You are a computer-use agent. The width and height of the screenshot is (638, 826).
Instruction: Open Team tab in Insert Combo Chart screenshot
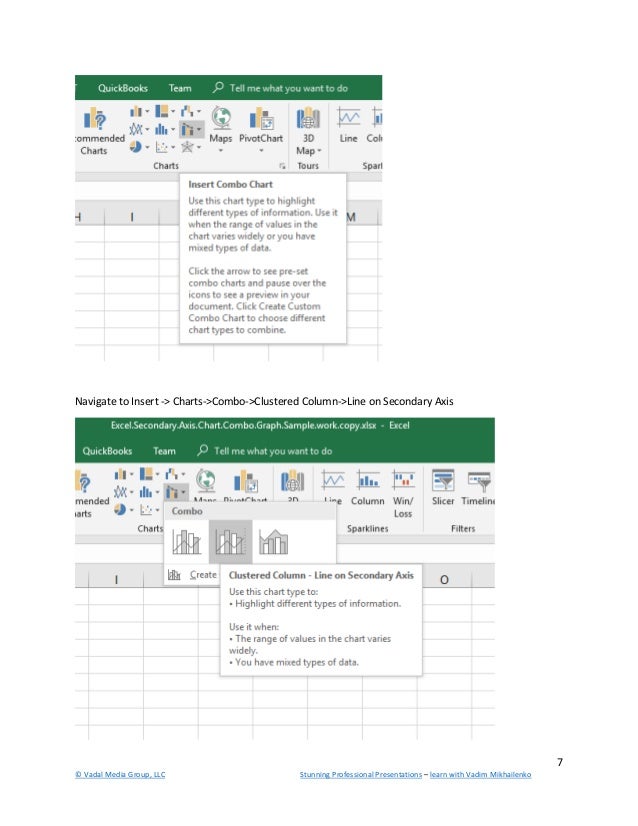tap(180, 88)
